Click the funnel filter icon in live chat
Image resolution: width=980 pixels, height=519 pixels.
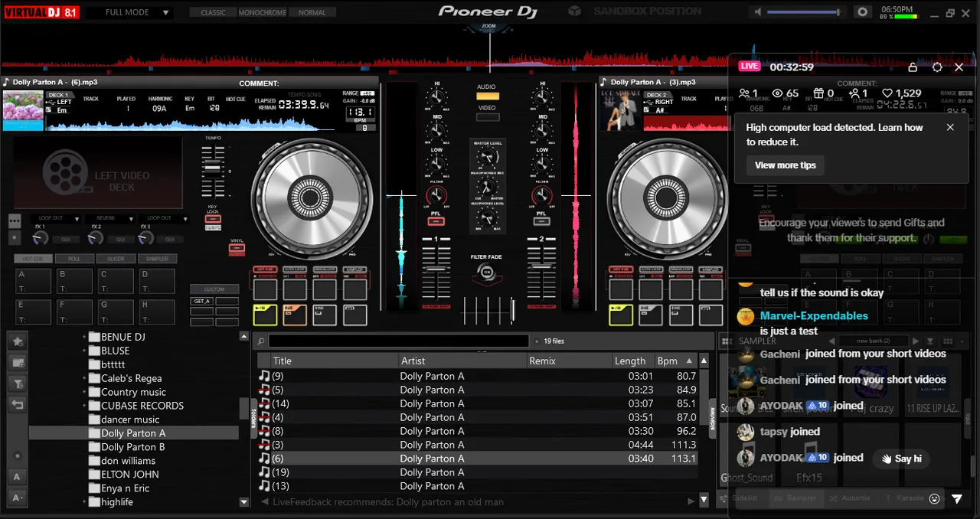pyautogui.click(x=957, y=499)
